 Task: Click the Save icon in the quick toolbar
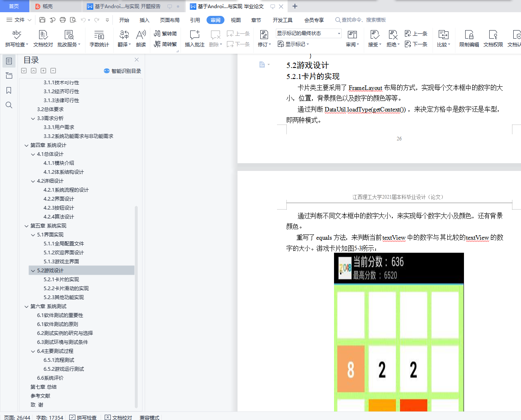[42, 20]
